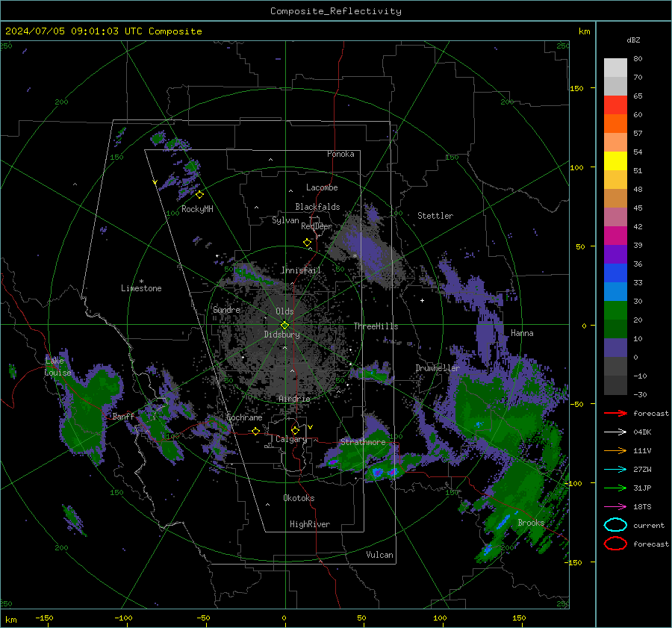Click the Blackfalds label
This screenshot has width=672, height=628.
pyautogui.click(x=317, y=207)
